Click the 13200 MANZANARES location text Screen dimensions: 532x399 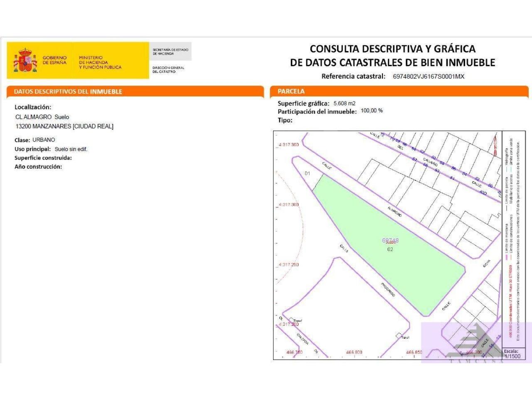click(x=64, y=126)
